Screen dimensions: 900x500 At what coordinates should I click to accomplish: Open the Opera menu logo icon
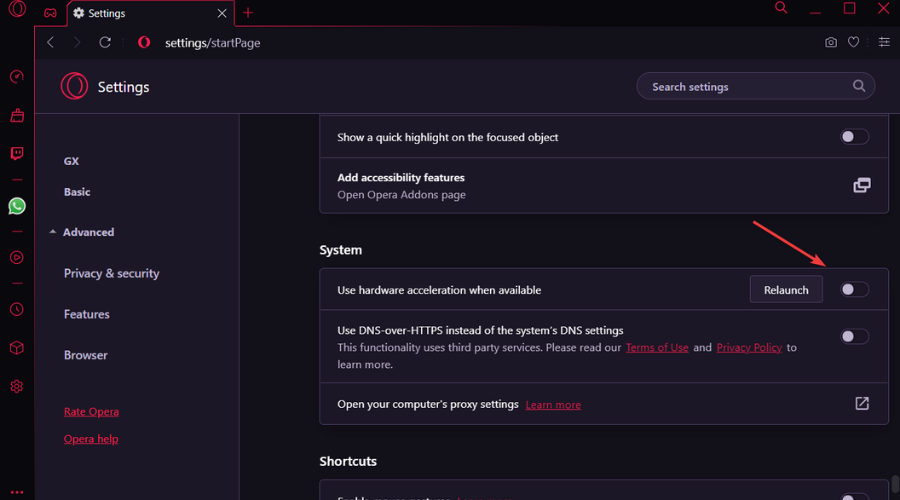(x=17, y=9)
